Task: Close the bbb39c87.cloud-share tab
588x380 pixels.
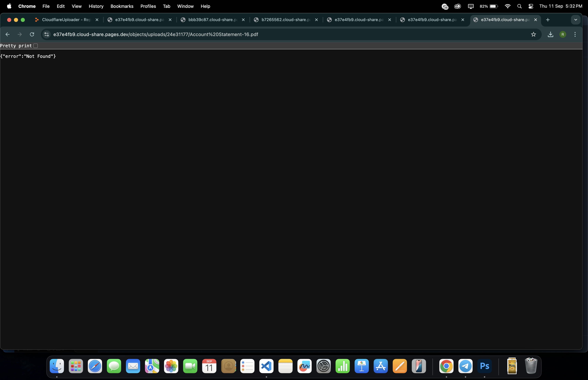Action: (243, 20)
